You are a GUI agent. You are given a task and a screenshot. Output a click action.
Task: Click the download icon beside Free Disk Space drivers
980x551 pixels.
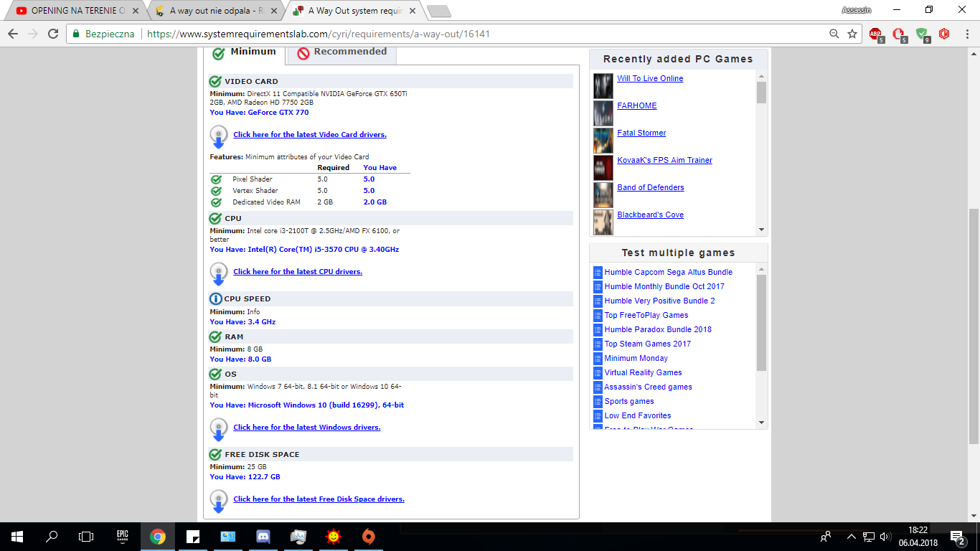tap(219, 501)
